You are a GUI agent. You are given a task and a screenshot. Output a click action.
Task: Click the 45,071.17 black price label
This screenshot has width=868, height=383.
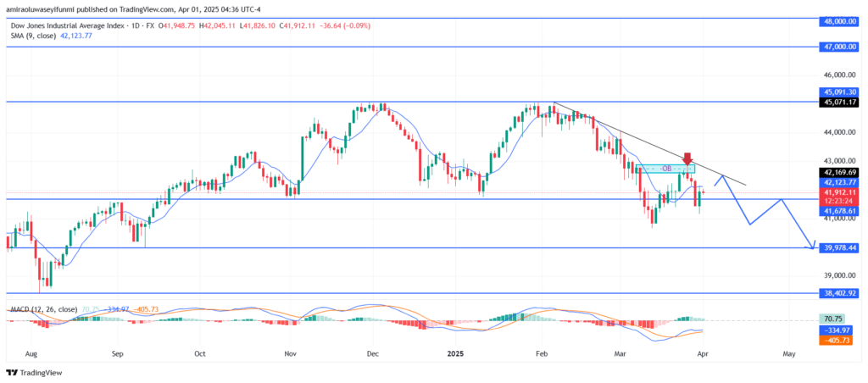tap(841, 102)
